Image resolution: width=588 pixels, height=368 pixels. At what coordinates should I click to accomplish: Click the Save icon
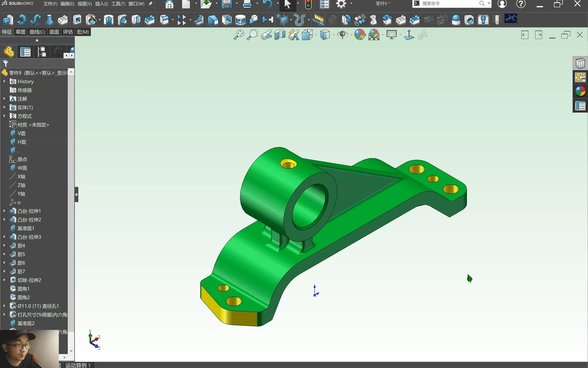pos(226,4)
